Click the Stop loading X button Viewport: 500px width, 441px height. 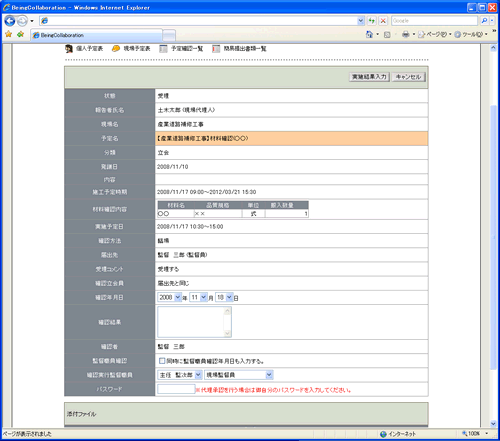point(383,21)
